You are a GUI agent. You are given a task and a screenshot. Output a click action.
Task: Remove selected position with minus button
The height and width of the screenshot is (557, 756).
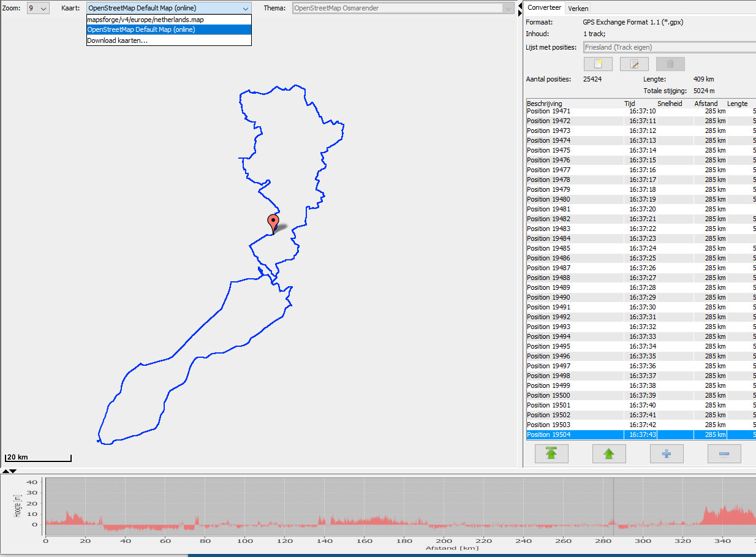(x=724, y=453)
